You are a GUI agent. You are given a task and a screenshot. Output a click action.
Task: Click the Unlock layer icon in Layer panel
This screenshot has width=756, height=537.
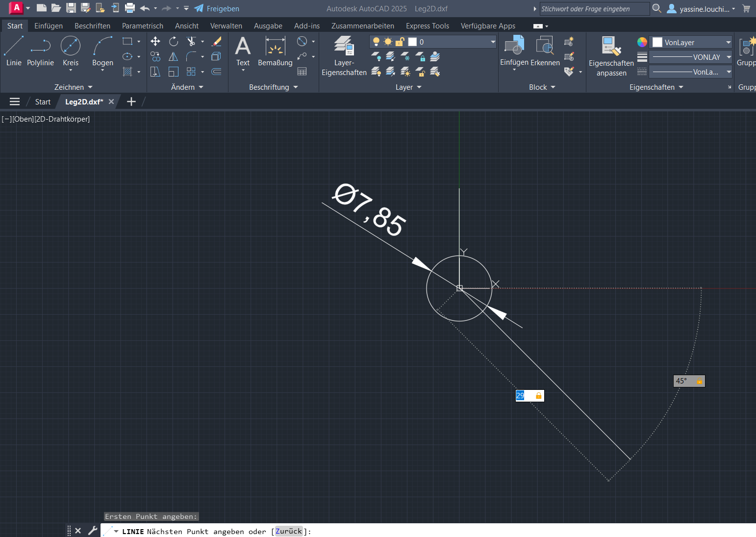coord(420,72)
